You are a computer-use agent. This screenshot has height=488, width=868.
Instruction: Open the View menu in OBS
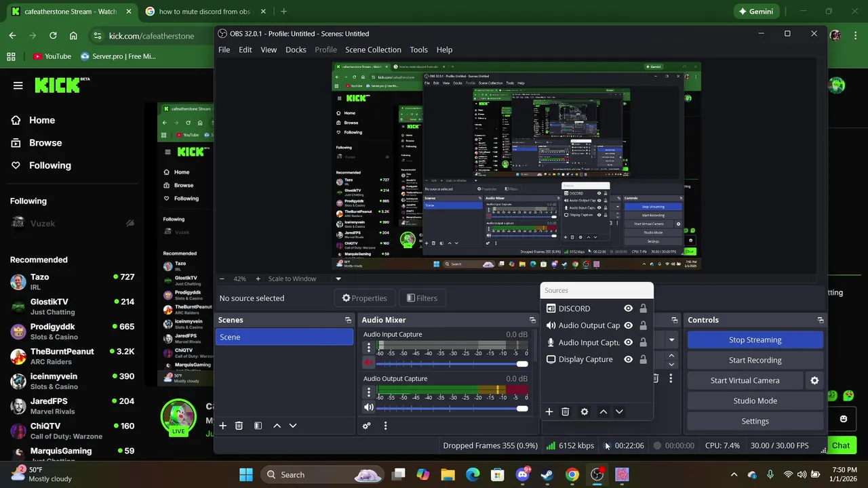coord(269,49)
